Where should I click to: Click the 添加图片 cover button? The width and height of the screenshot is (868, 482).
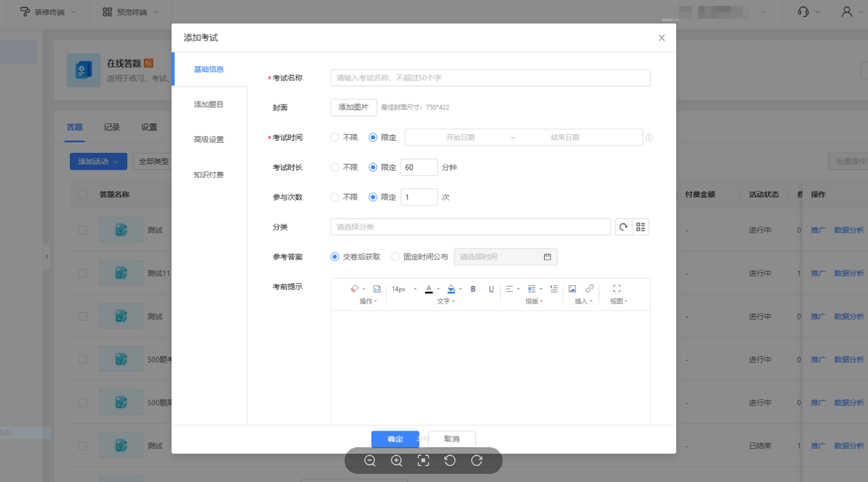tap(353, 107)
